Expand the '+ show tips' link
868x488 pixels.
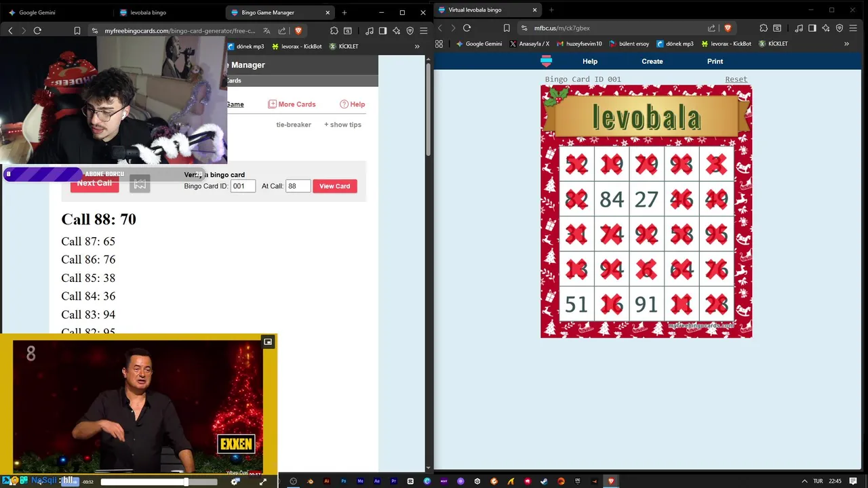click(342, 125)
